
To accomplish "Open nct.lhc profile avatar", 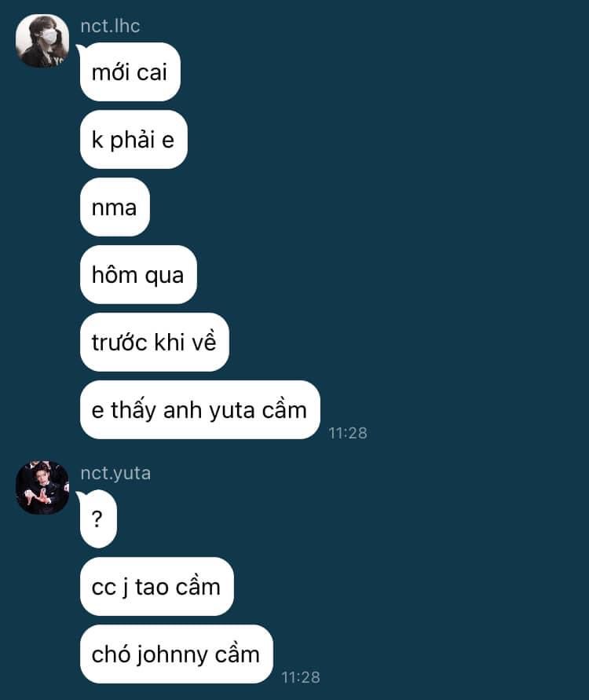I will click(x=42, y=41).
